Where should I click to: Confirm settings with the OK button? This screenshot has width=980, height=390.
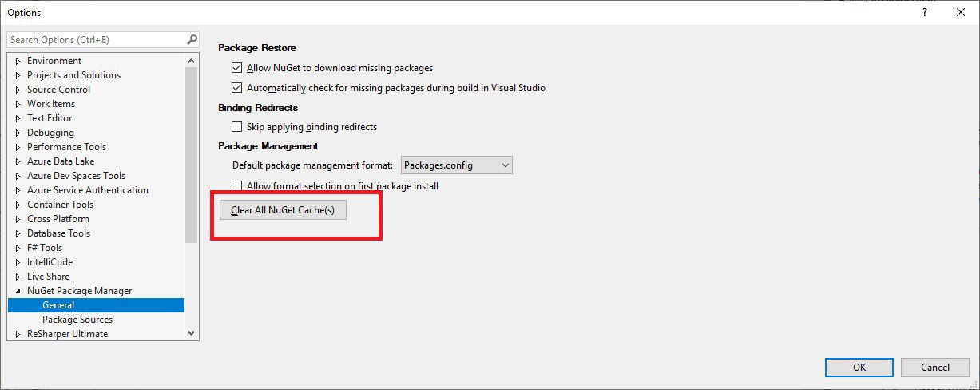[x=859, y=368]
